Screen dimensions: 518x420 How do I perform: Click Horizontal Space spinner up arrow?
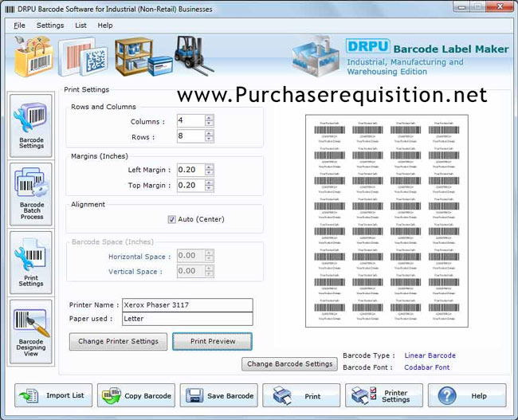pos(209,253)
